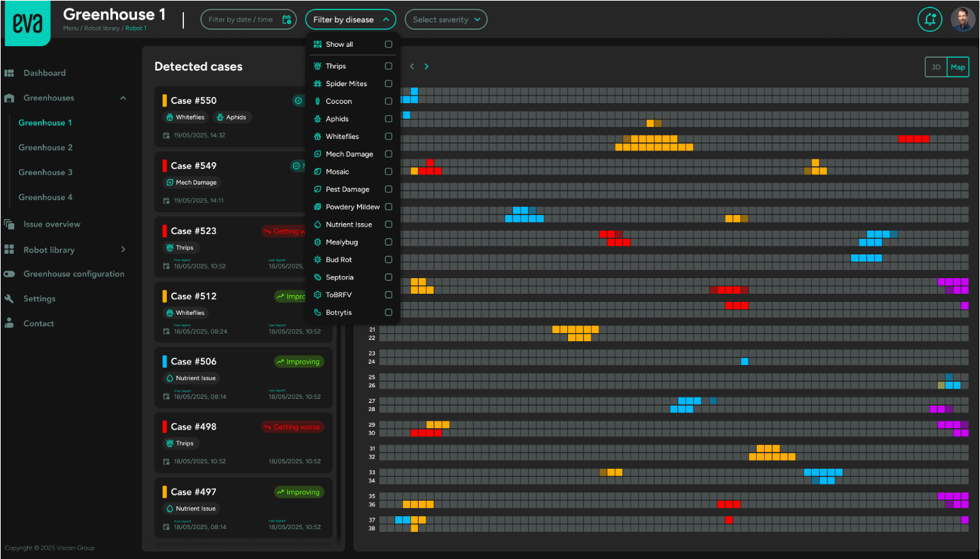
Task: Click the calendar icon in date filter
Action: [286, 20]
